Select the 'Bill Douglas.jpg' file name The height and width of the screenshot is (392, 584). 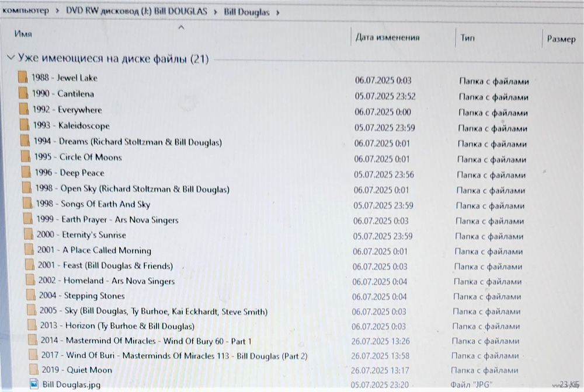[71, 384]
